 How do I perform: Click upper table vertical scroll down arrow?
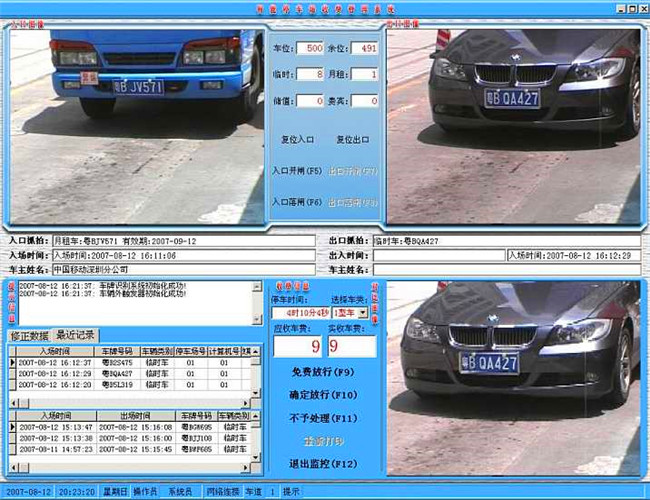(x=256, y=393)
